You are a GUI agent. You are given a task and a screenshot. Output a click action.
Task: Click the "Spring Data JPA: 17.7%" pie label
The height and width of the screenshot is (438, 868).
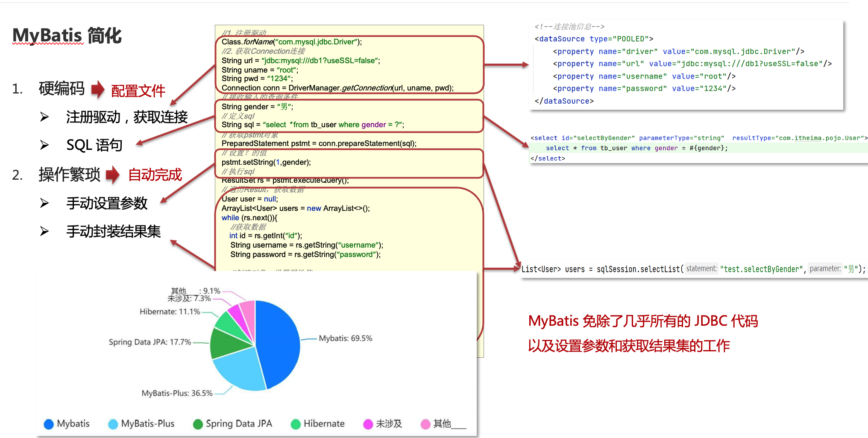click(x=150, y=342)
